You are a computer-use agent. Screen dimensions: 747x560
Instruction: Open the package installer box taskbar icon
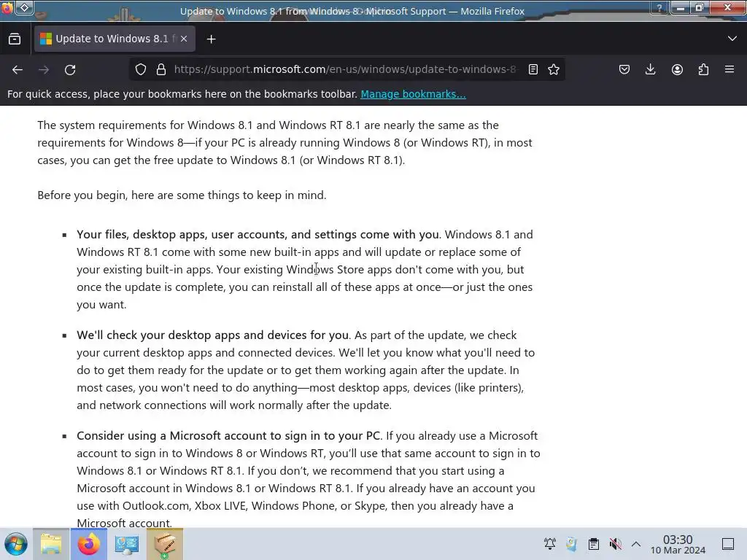coord(165,544)
